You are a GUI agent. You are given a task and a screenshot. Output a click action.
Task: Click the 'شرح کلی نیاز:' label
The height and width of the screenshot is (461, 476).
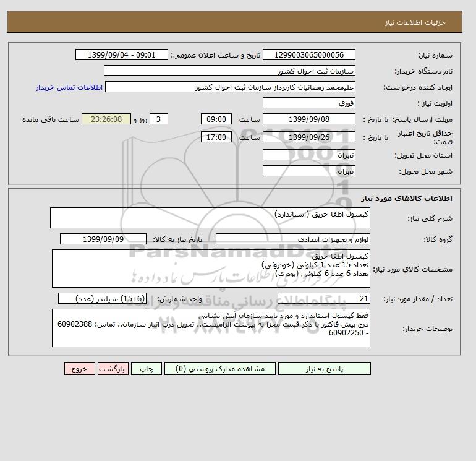coord(430,218)
